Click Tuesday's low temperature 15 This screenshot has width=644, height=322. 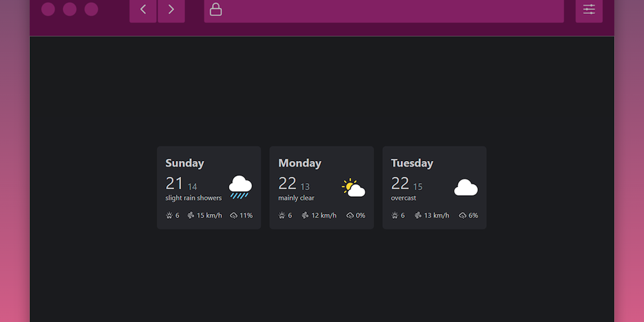(x=418, y=187)
